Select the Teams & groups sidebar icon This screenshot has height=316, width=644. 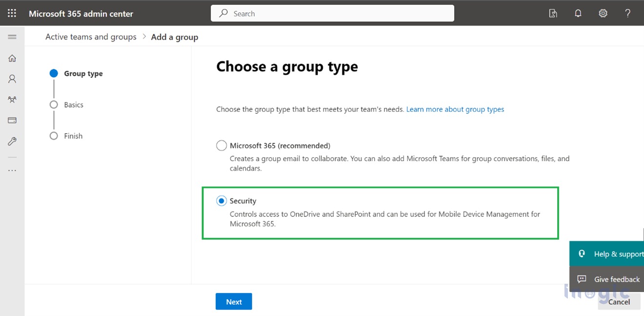12,99
